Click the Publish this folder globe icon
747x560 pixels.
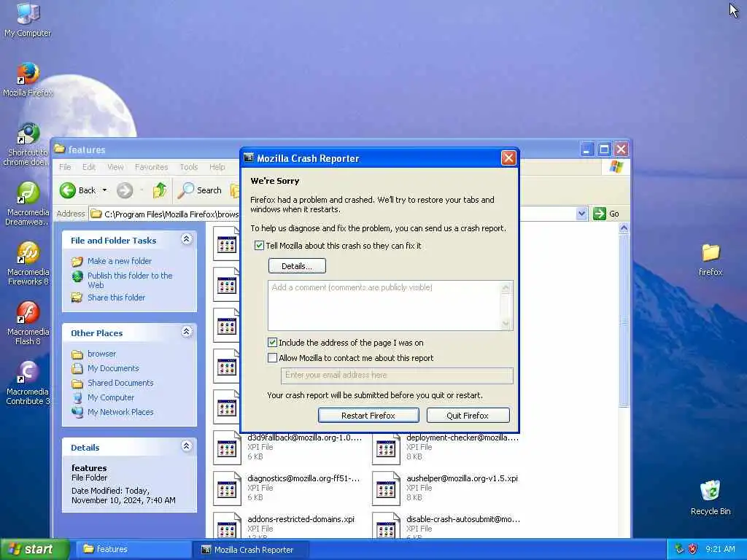(77, 276)
